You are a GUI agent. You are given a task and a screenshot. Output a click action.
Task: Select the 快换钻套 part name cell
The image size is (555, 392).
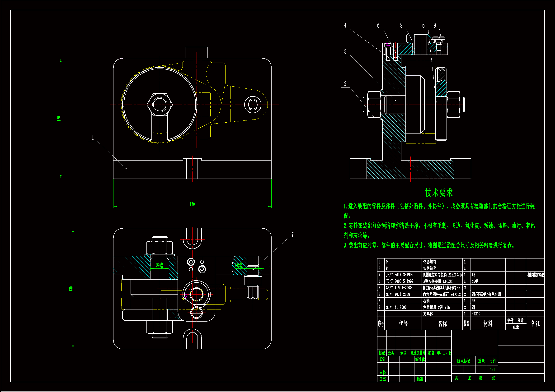click(430, 268)
